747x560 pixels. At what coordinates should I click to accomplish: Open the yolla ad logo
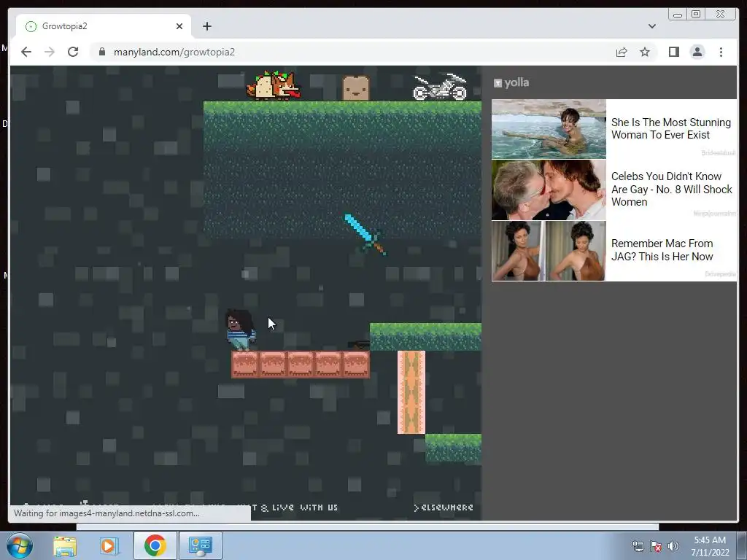(x=511, y=83)
